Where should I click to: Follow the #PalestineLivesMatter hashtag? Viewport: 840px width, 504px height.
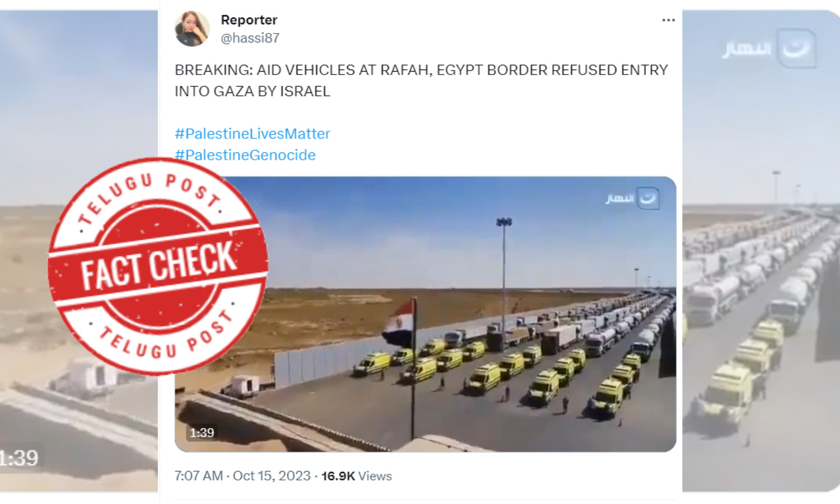coord(253,134)
